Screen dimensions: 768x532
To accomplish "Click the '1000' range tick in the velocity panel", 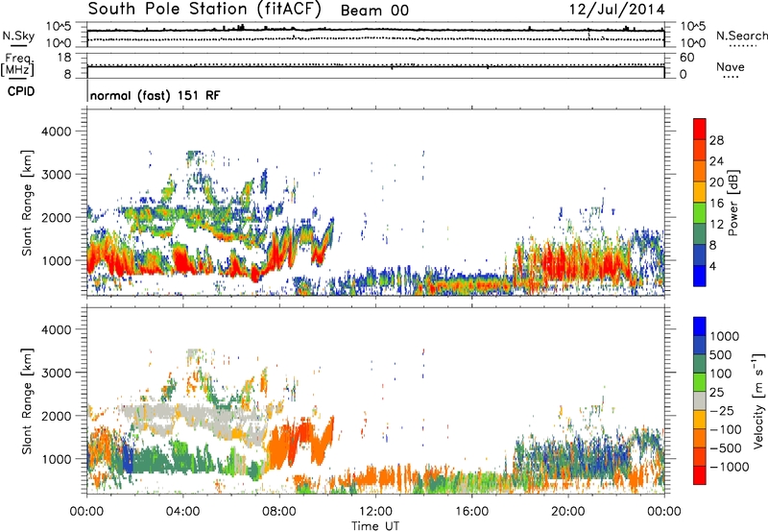I will click(56, 459).
